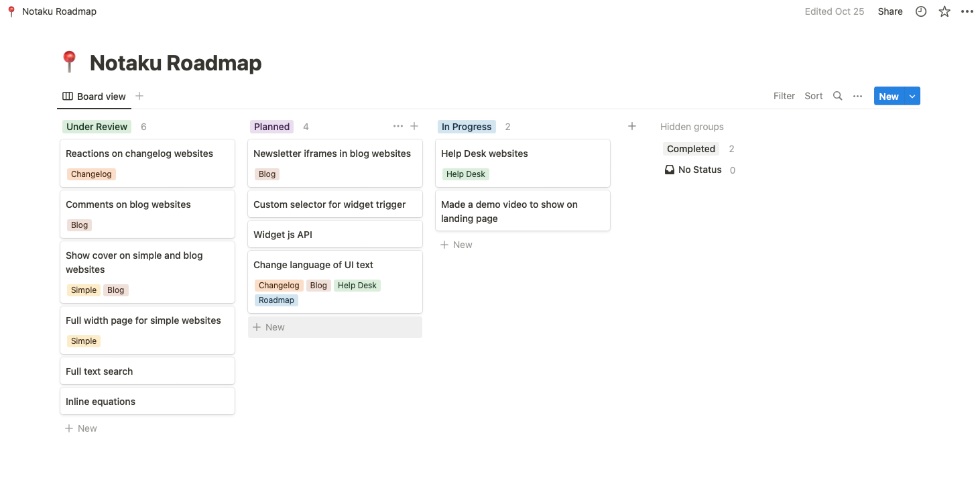The width and height of the screenshot is (980, 482).
Task: Star the Notaku Roadmap page
Action: pos(944,11)
